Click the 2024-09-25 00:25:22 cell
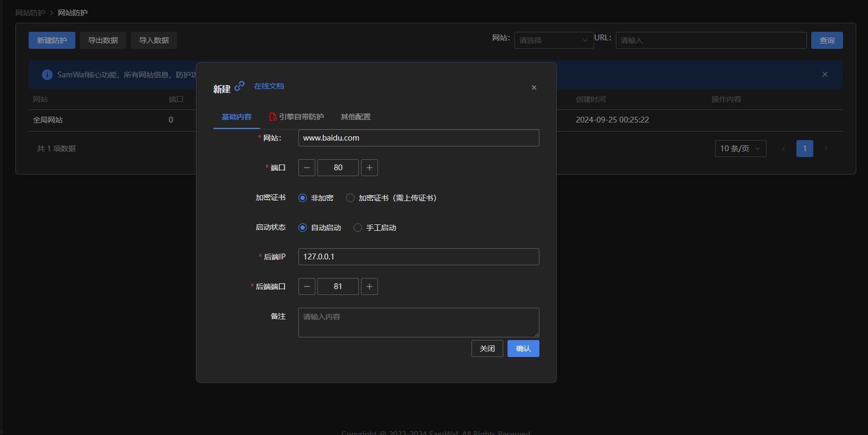The image size is (868, 435). coord(613,120)
